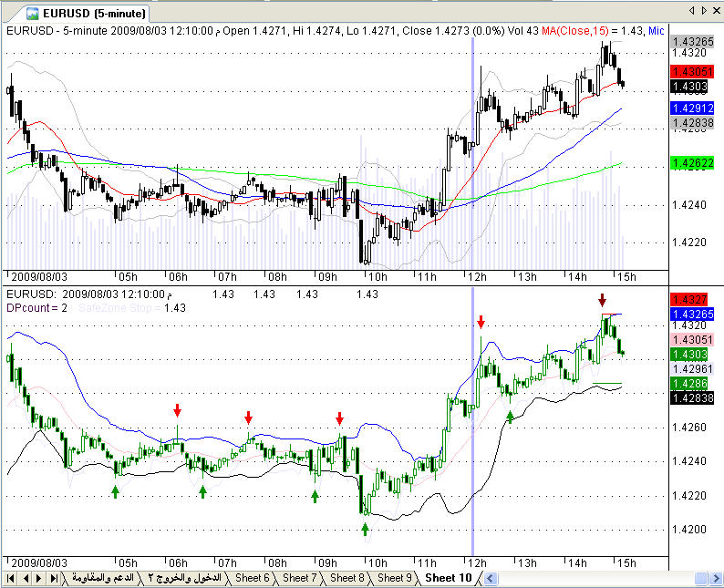This screenshot has width=724, height=588.
Task: Open the الدعم والمقاومة sheet tab
Action: click(x=102, y=578)
